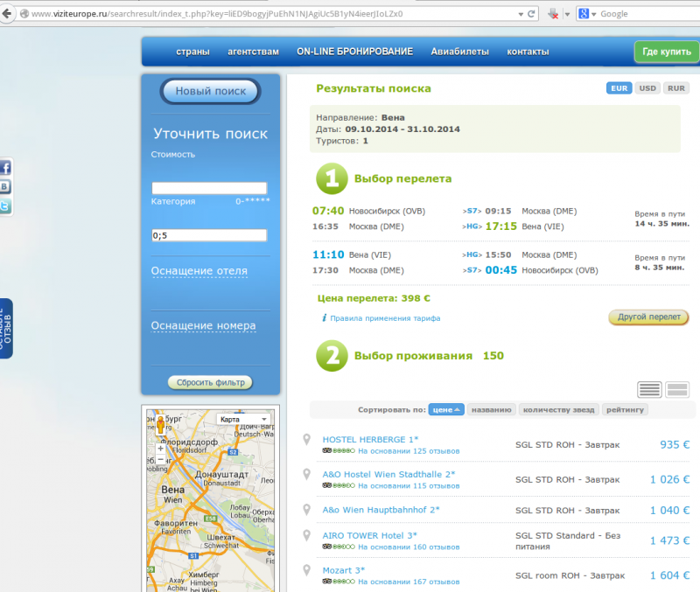Open контакты page
700x592 pixels.
(x=528, y=52)
